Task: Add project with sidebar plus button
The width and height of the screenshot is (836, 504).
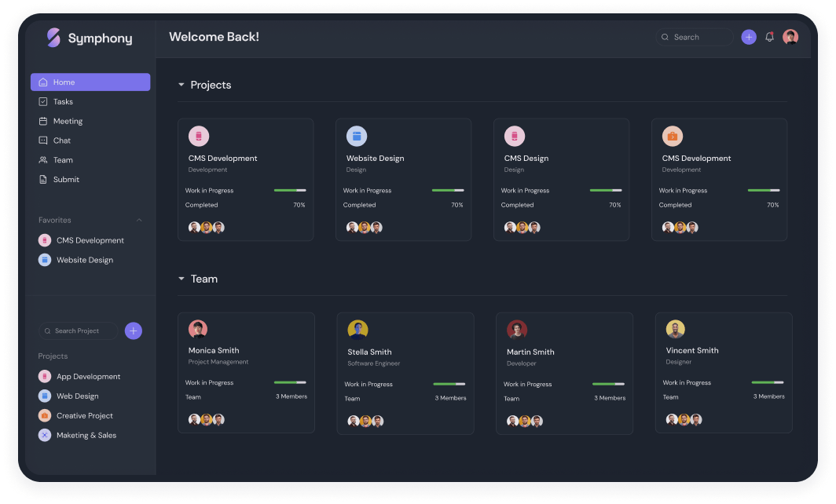Action: pyautogui.click(x=134, y=331)
